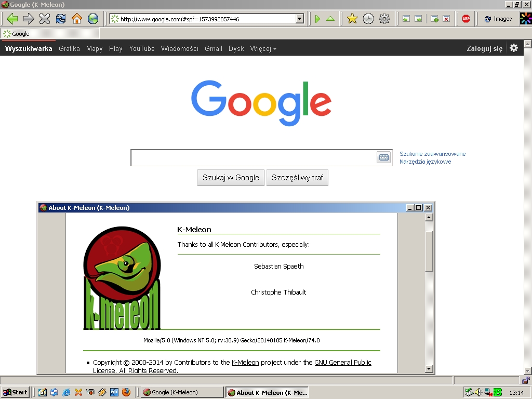
Task: Click the Christophe Thibault contributor name
Action: pos(278,292)
